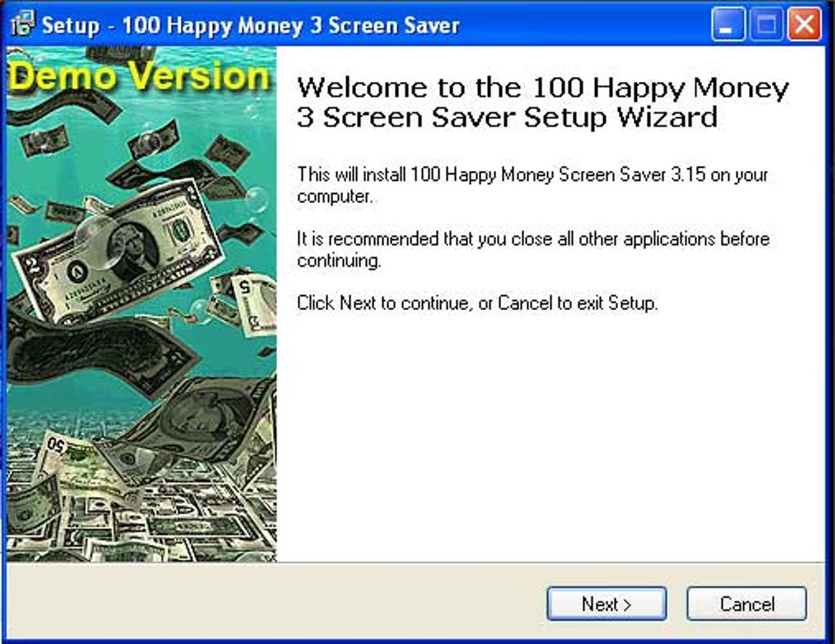Minimize the Setup wizard window
The height and width of the screenshot is (644, 835).
pyautogui.click(x=728, y=24)
